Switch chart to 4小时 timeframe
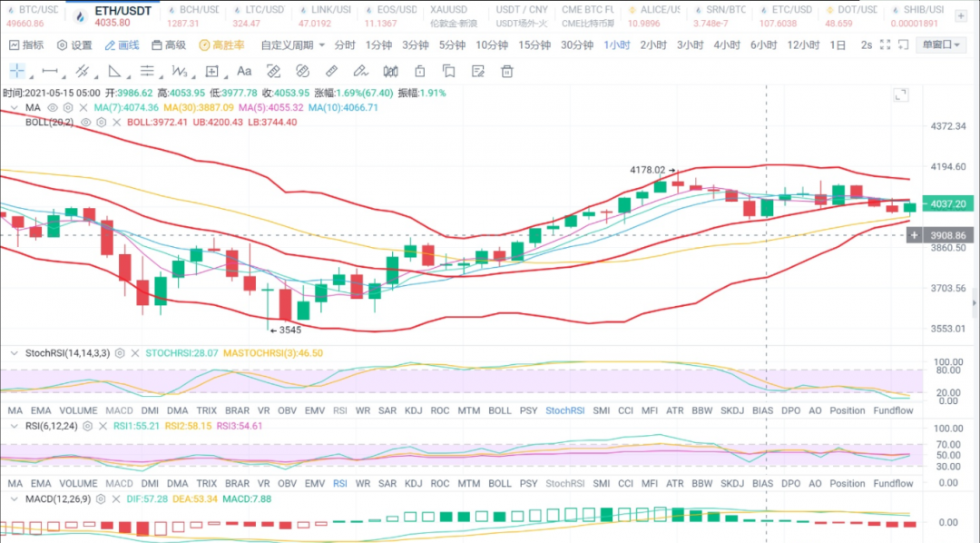 tap(726, 44)
